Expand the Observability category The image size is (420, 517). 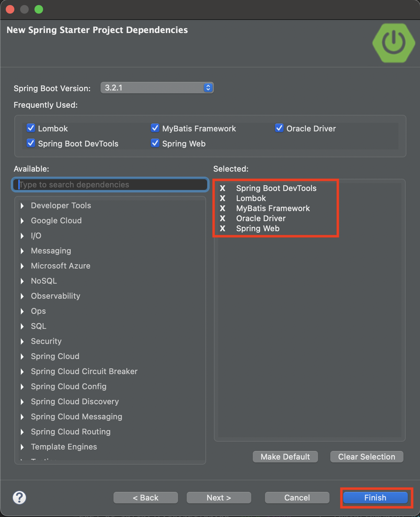pos(22,296)
